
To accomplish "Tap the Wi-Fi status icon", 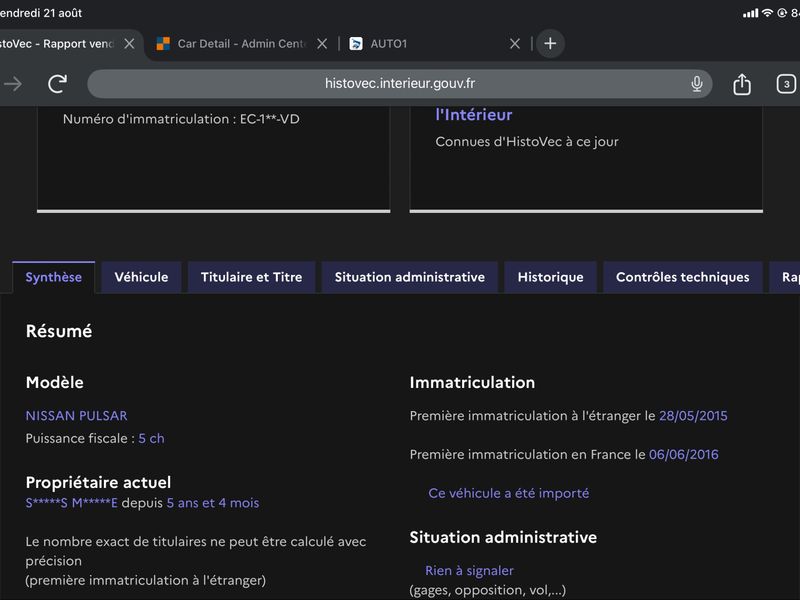I will point(767,13).
